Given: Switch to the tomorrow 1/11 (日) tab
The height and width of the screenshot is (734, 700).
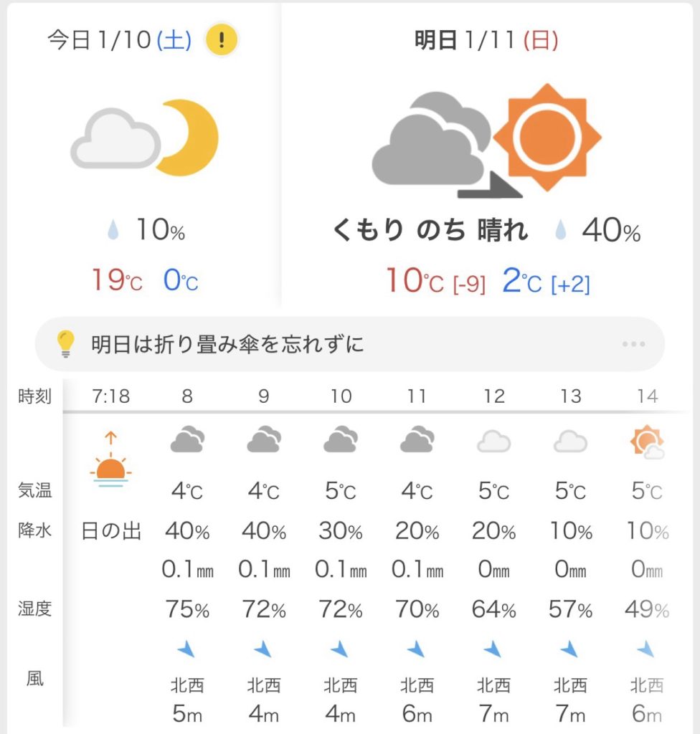Looking at the screenshot, I should pos(487,41).
